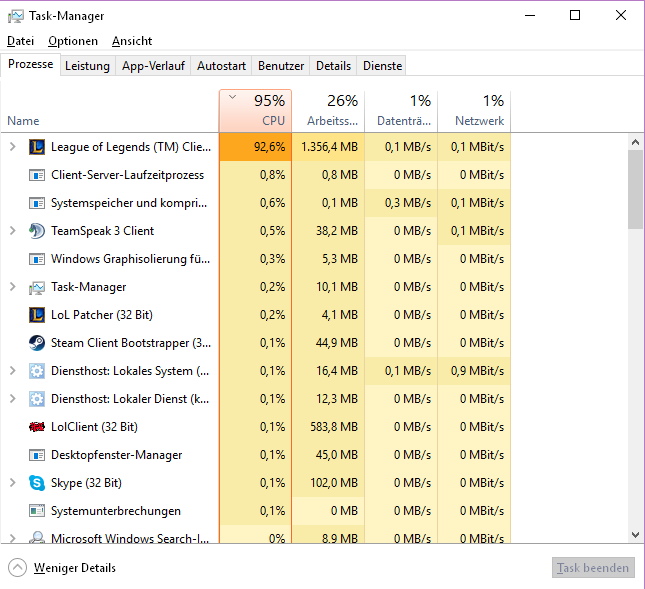Expand the TeamSpeak 3 Client group
Image resolution: width=645 pixels, height=589 pixels.
(13, 231)
